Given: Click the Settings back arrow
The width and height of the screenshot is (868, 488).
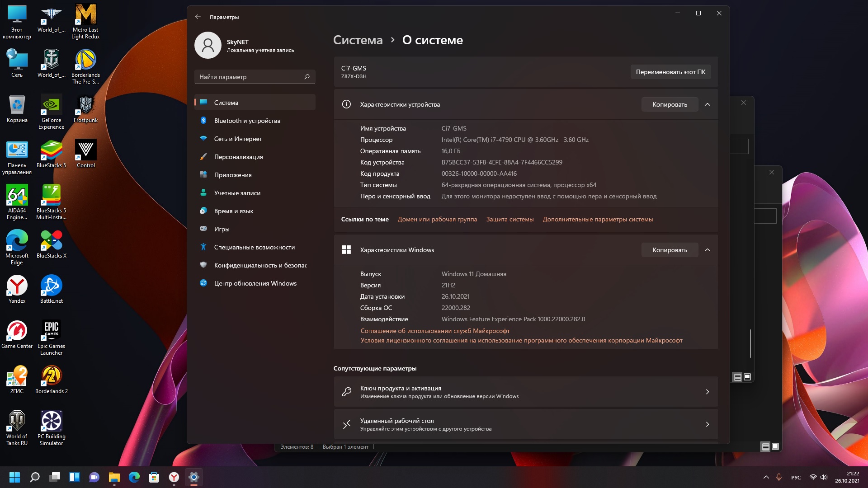Looking at the screenshot, I should pyautogui.click(x=198, y=17).
